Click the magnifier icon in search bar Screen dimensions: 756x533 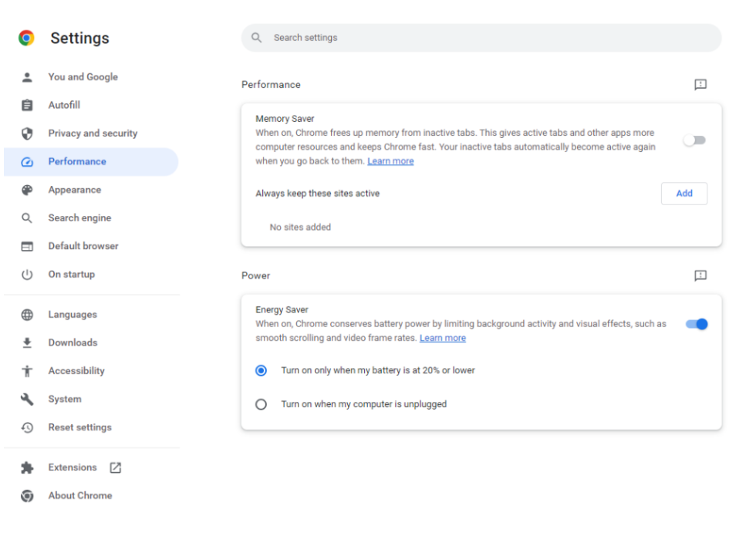point(256,38)
